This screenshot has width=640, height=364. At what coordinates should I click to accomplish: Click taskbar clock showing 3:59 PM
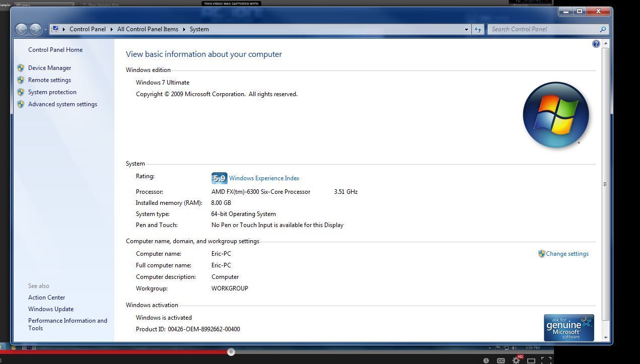[x=532, y=347]
